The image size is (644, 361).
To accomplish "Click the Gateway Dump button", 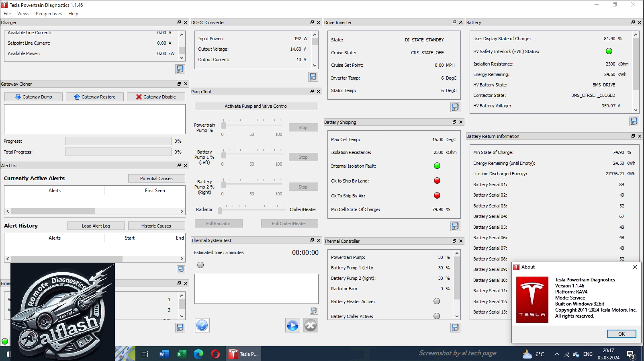I will pos(34,97).
